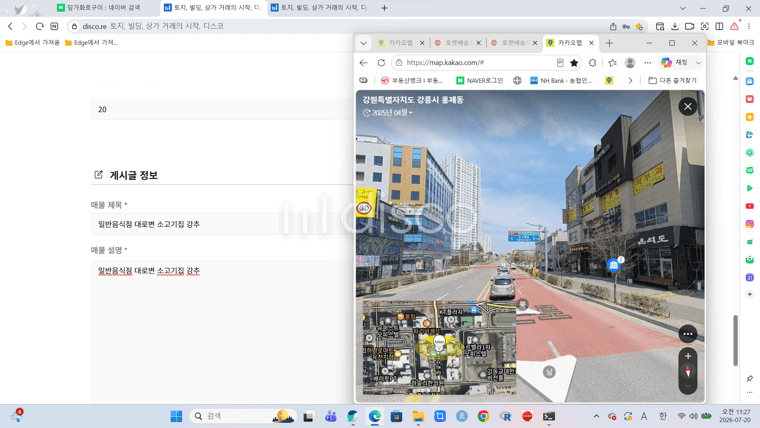Click the share icon in the back browser toolbar
This screenshot has width=760, height=428.
click(x=613, y=26)
